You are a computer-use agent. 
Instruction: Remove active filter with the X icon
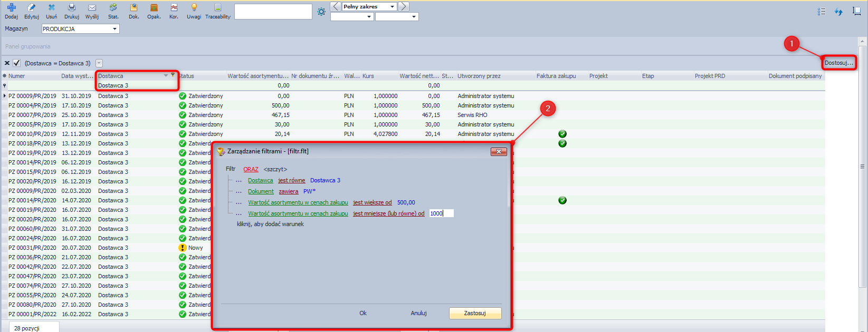[7, 63]
